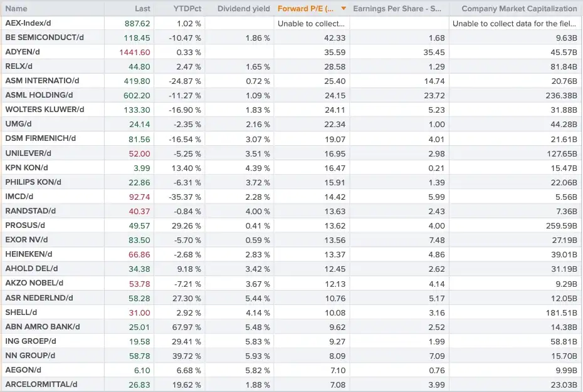Select the AEGON/d row name
Viewport: 583px width, 392px height.
coord(23,370)
